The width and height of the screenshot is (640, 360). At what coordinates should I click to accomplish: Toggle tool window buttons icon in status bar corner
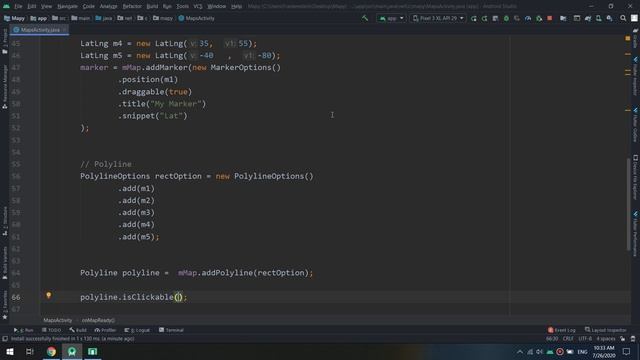click(5, 339)
